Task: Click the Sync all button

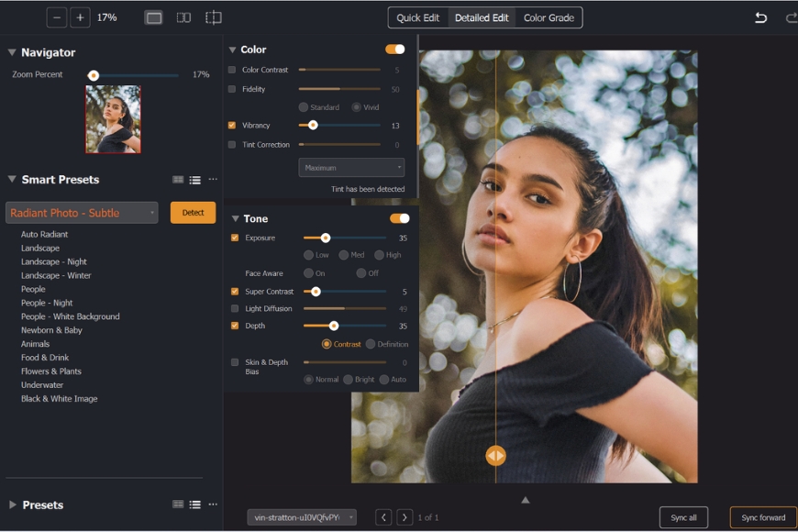Action: (x=683, y=517)
